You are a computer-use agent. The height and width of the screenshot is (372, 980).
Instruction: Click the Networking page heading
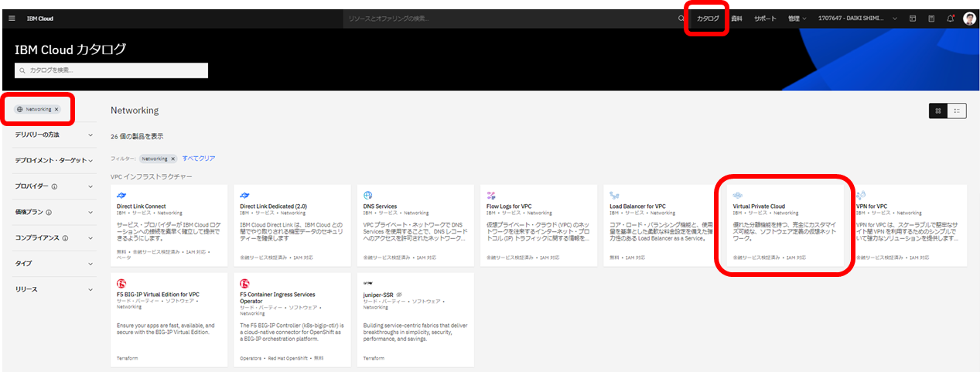tap(135, 111)
